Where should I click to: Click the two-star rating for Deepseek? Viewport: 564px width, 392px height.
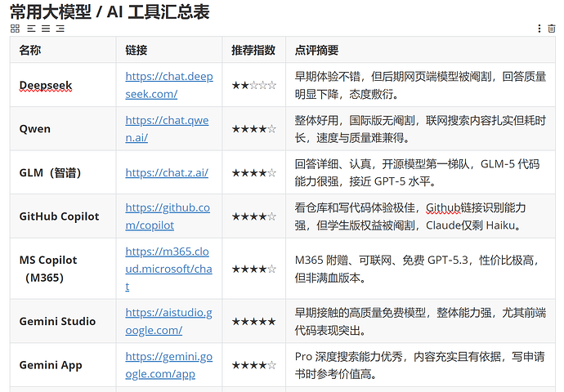pos(254,85)
